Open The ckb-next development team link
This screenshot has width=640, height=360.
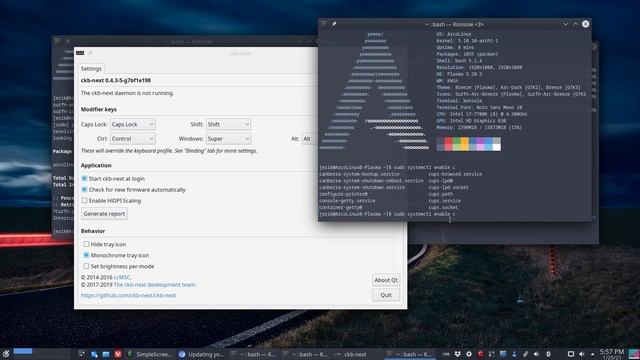154,284
